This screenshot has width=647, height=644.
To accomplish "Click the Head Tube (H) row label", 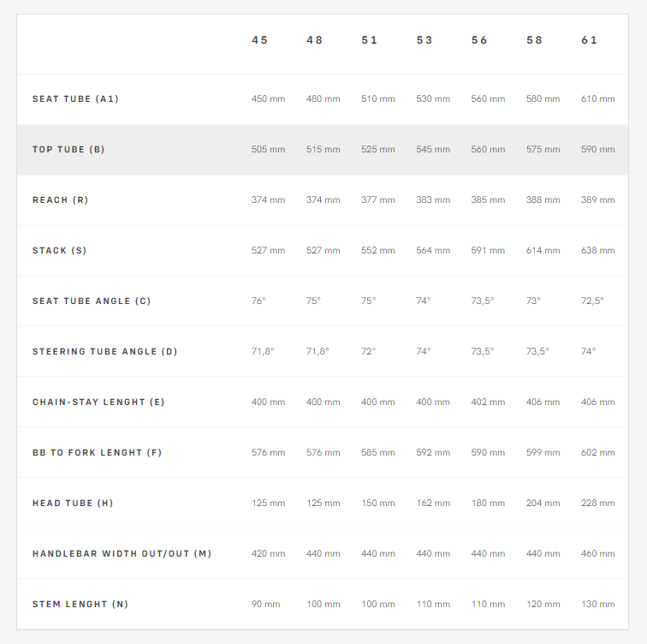I will [73, 504].
